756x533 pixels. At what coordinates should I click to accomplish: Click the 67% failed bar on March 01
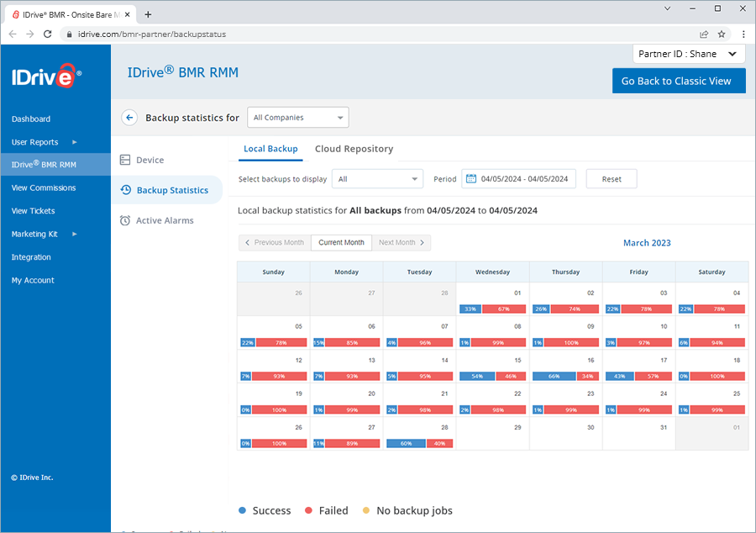click(x=504, y=309)
